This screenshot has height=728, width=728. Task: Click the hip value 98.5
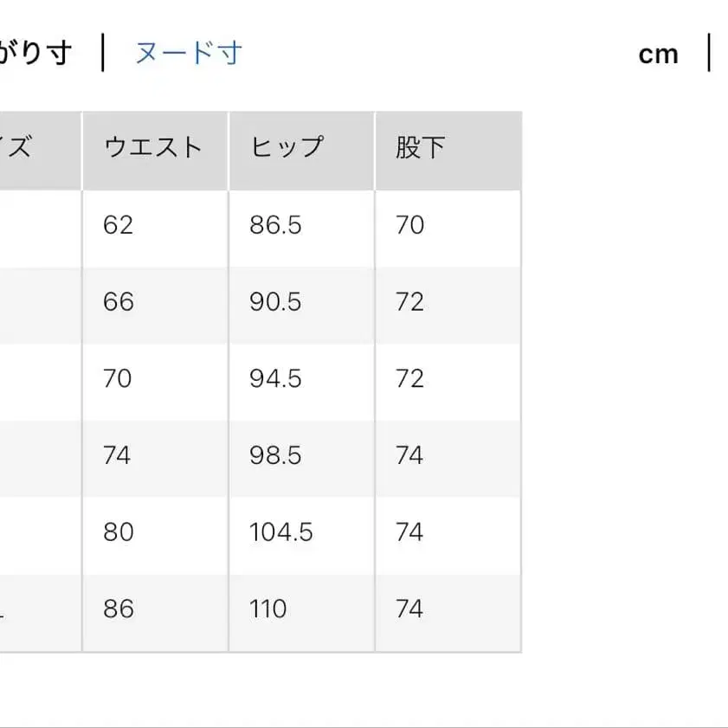[x=274, y=455]
